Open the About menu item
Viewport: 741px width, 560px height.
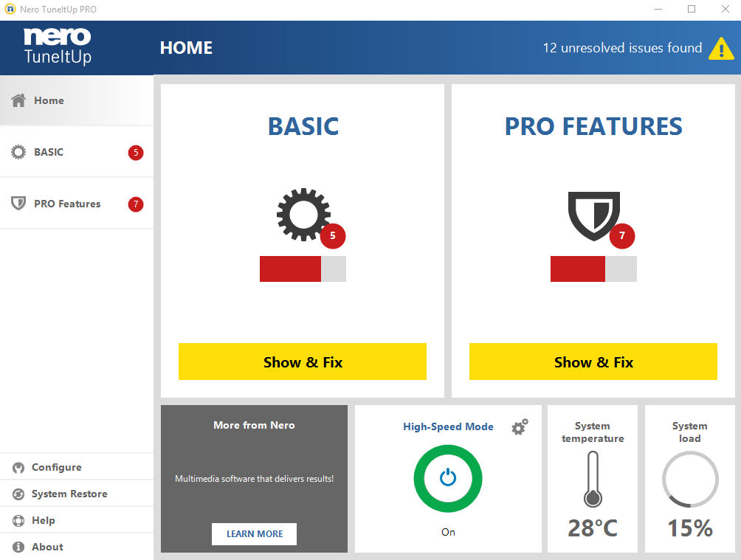point(77,547)
